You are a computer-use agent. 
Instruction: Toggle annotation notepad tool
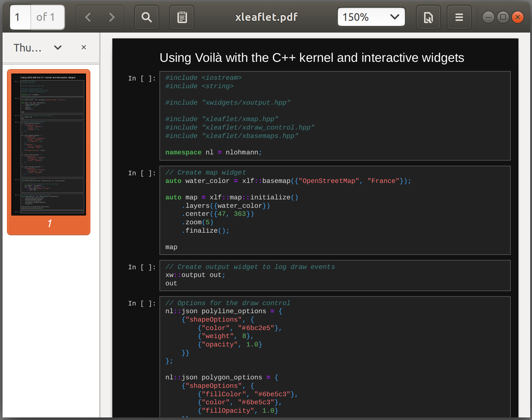pyautogui.click(x=182, y=17)
